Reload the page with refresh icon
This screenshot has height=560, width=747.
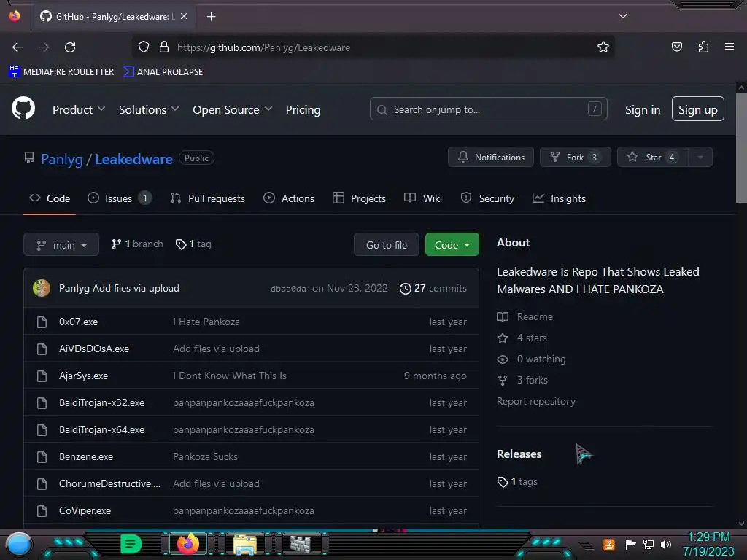pos(70,47)
